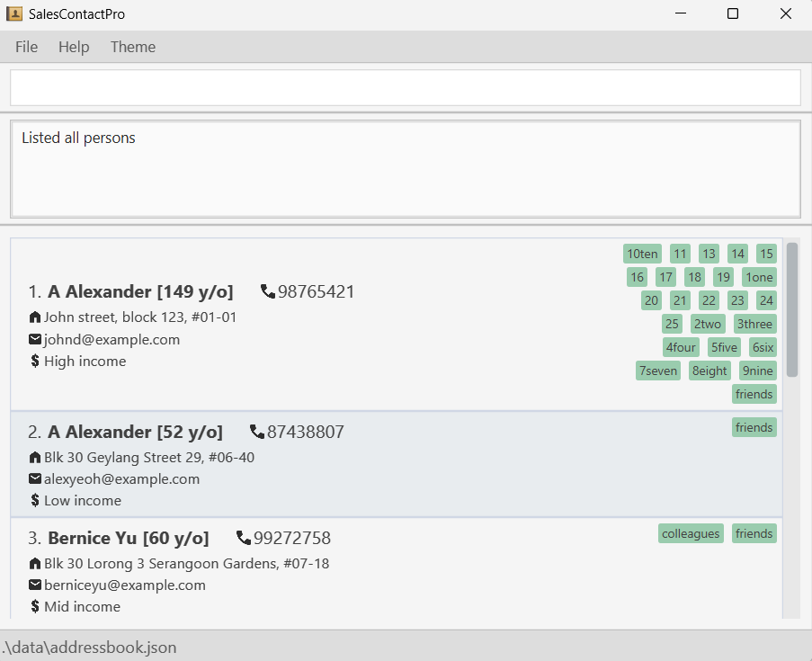Screen dimensions: 812x661
Task: Click the home icon beside Blk 30 Geylang Street
Action: (35, 458)
